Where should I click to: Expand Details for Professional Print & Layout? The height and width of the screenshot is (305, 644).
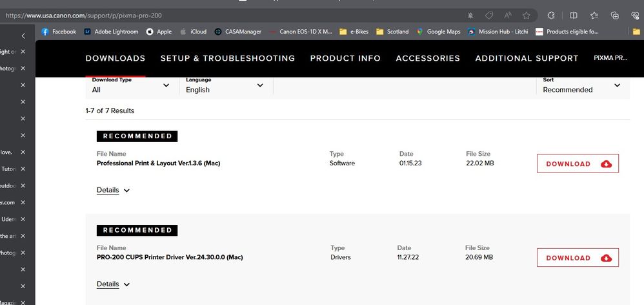(x=113, y=191)
